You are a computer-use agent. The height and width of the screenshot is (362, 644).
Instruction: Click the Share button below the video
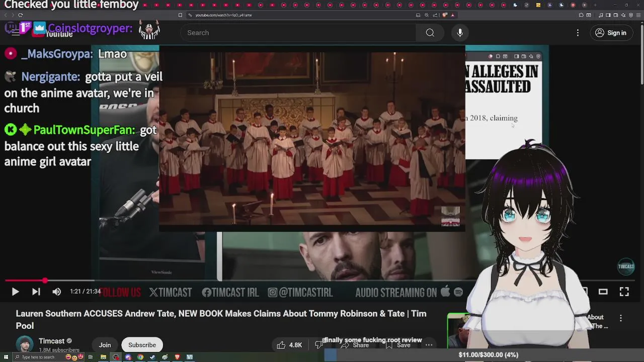(x=355, y=345)
